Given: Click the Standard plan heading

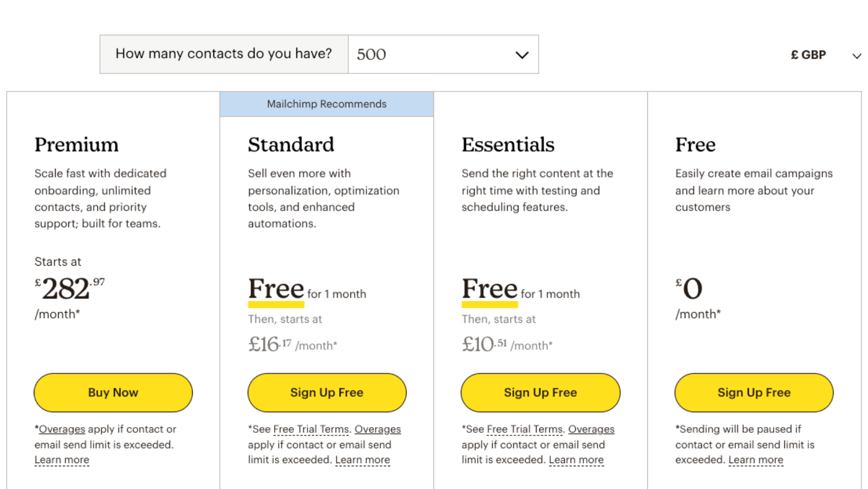Looking at the screenshot, I should (291, 144).
